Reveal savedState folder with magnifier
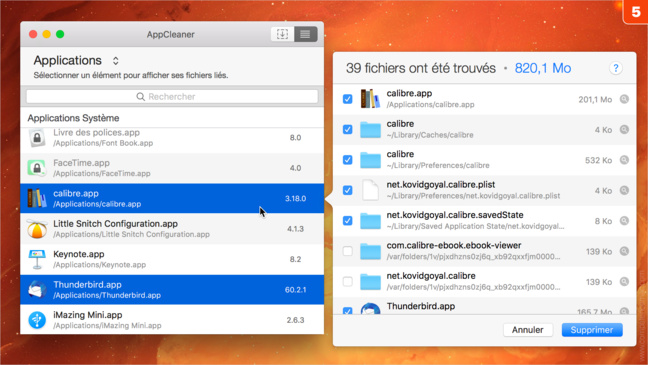Image resolution: width=648 pixels, height=365 pixels. pos(624,221)
